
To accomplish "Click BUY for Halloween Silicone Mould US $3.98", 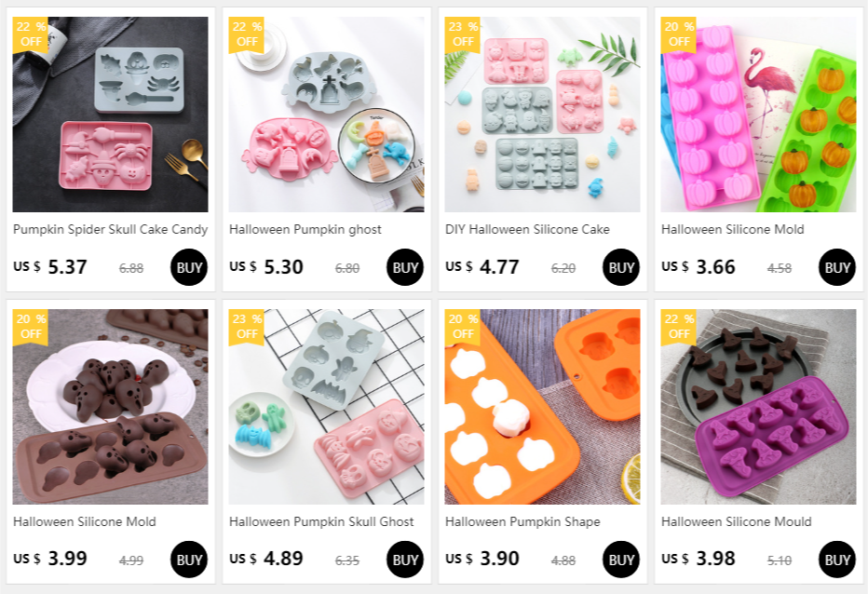I will (836, 560).
